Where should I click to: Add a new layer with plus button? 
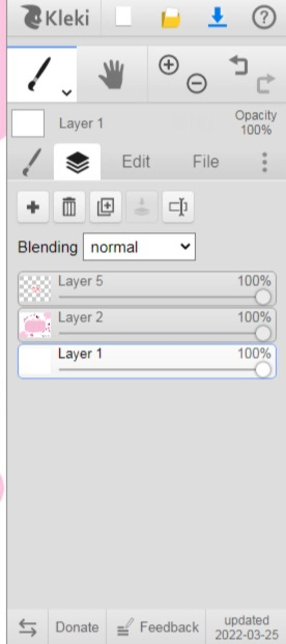pos(33,207)
